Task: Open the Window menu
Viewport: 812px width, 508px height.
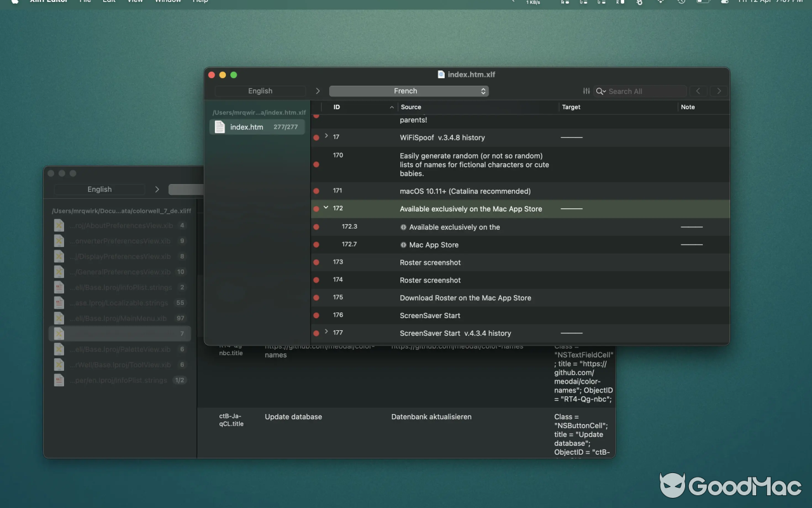Action: click(167, 2)
